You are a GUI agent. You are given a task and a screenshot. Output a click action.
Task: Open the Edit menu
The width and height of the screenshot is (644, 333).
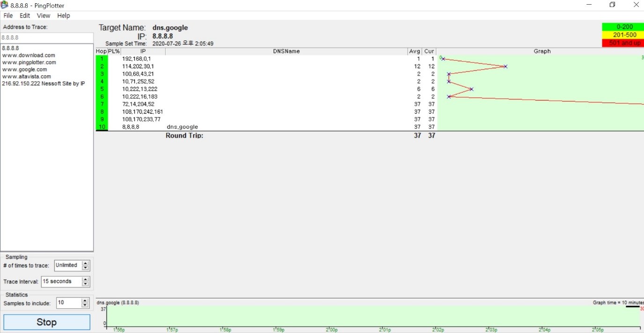[25, 15]
